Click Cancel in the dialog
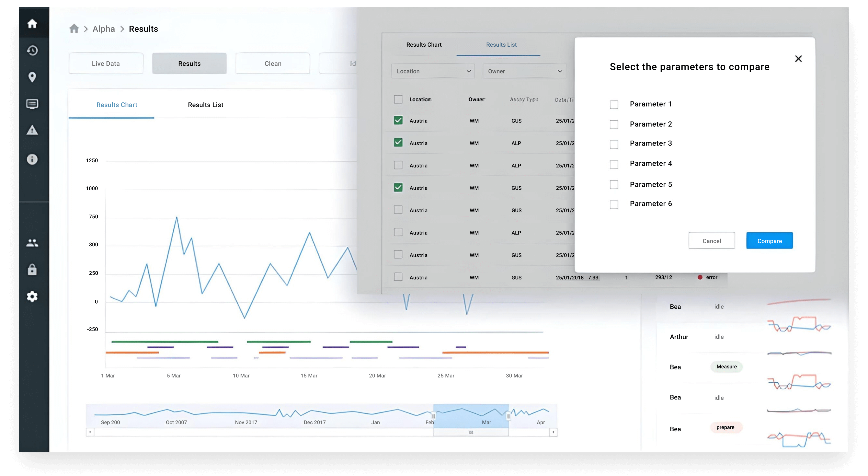The image size is (868, 476). pyautogui.click(x=712, y=241)
